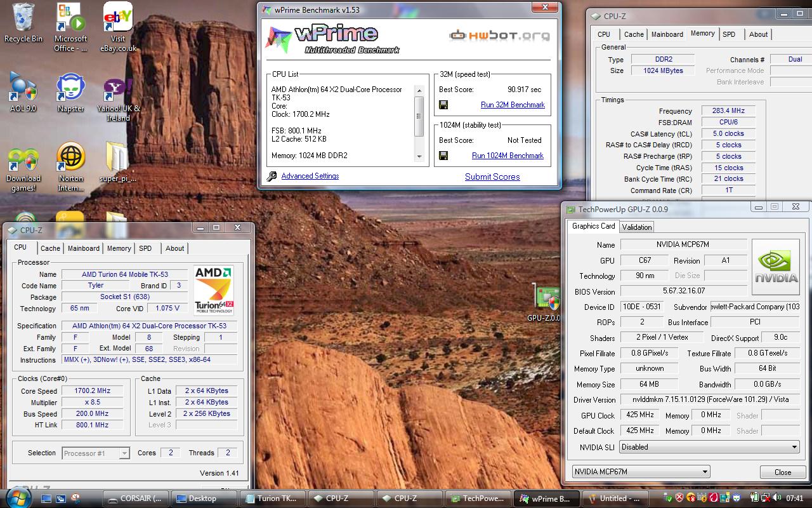
Task: Click the Show Desktop quick launch icon
Action: click(46, 498)
